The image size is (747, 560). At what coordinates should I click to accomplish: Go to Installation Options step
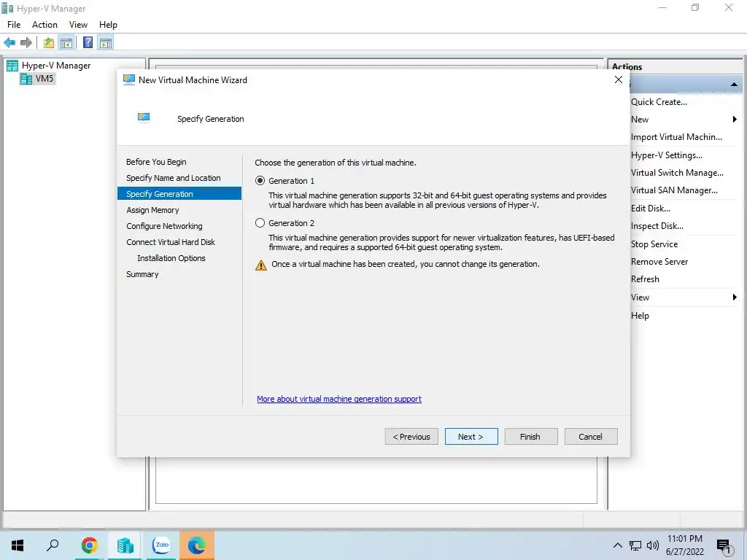[171, 258]
